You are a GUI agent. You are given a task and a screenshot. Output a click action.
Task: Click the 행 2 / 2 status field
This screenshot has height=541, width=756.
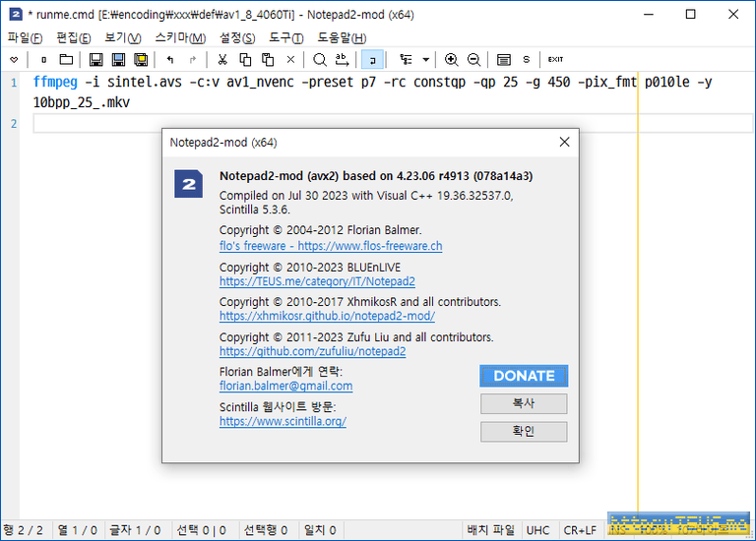tap(23, 530)
